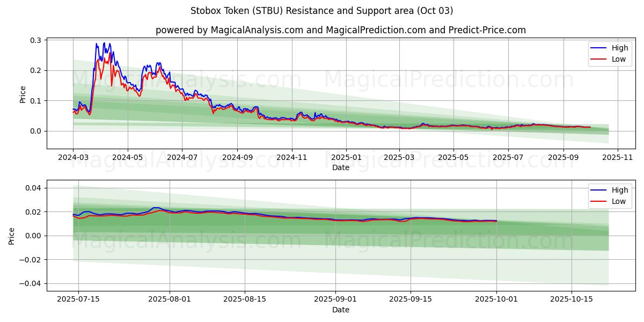The image size is (644, 322).
Task: Click the 2024-03 tick label on top x-axis
Action: [x=73, y=158]
